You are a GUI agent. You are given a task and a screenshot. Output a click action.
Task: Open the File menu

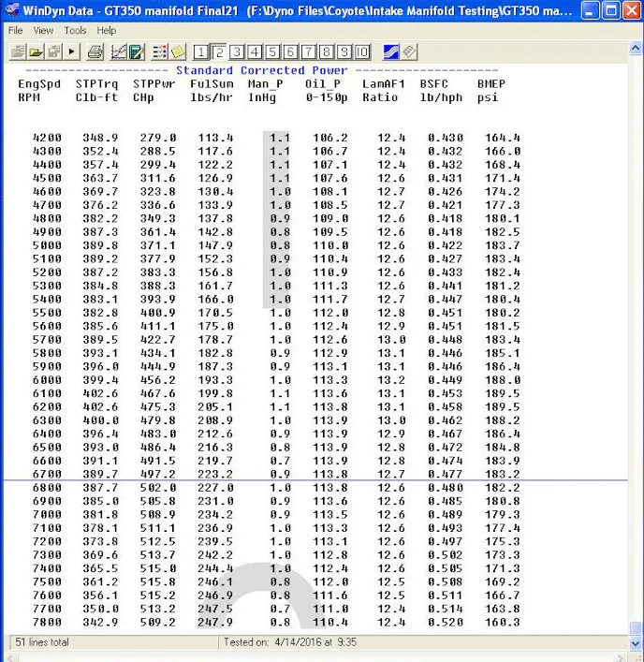tap(16, 30)
